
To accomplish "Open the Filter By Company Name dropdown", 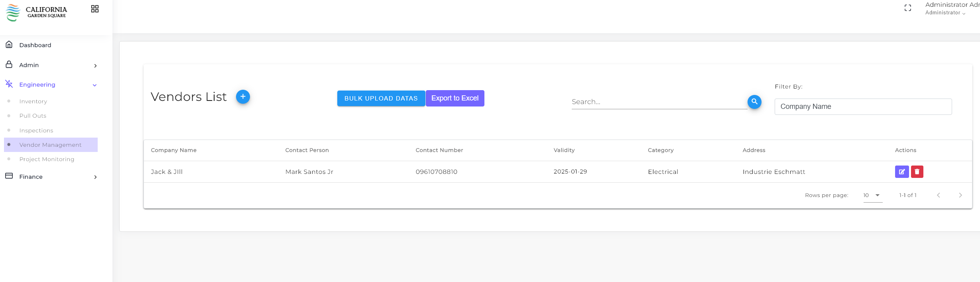I will click(863, 106).
